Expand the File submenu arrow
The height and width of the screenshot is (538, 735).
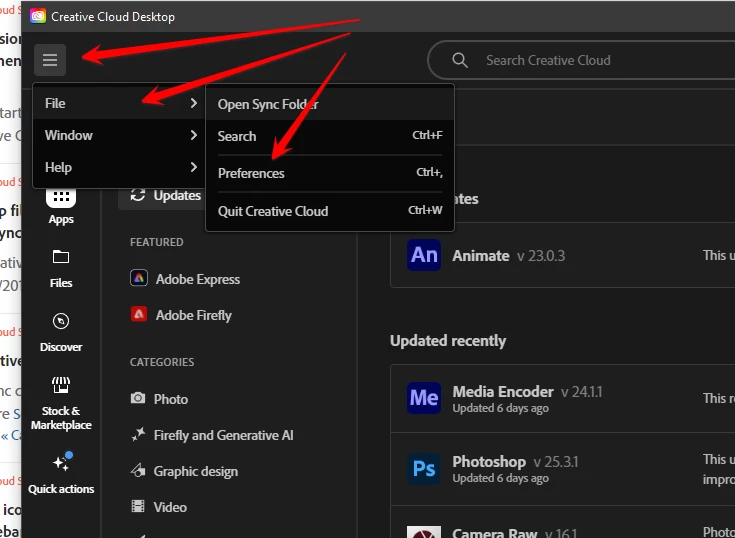click(x=194, y=103)
